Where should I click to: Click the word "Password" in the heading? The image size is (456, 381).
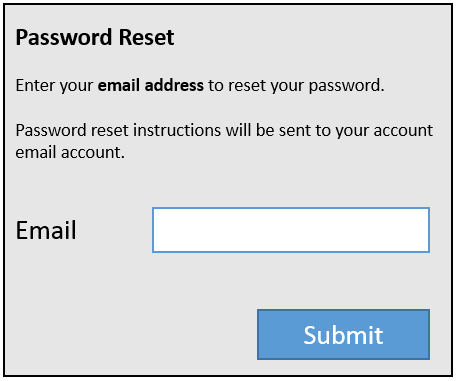tap(64, 37)
